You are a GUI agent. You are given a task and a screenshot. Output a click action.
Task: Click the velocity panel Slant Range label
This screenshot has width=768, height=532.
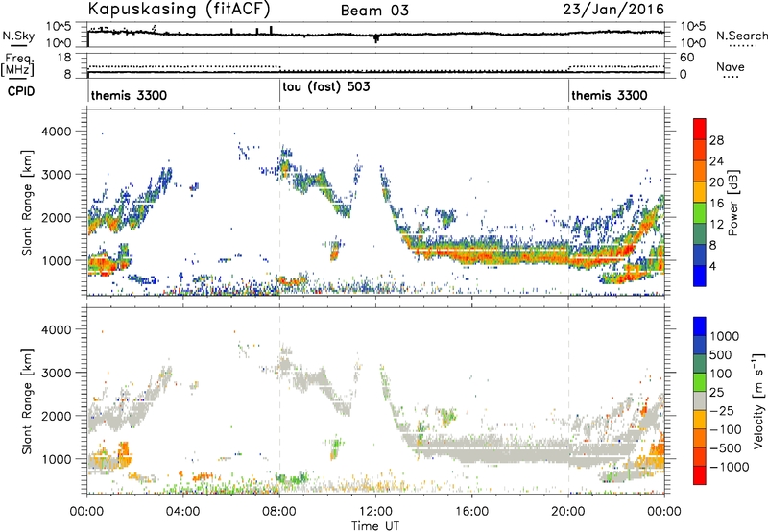(x=27, y=400)
